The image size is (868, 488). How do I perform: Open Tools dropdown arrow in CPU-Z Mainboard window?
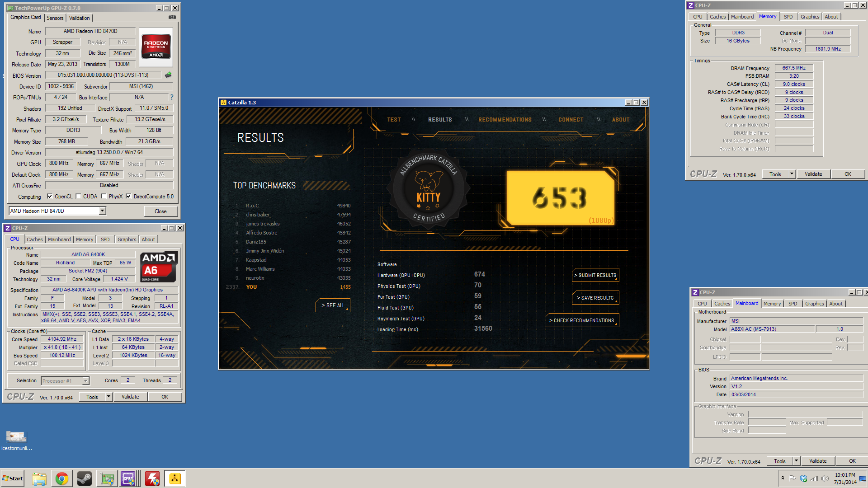796,461
